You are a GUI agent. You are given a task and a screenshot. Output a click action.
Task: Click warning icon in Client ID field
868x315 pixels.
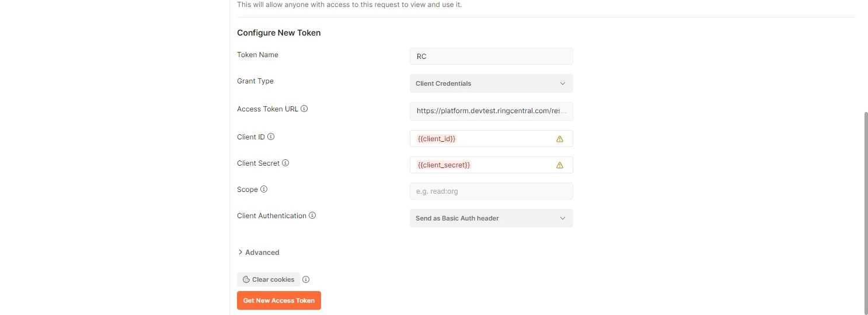560,139
